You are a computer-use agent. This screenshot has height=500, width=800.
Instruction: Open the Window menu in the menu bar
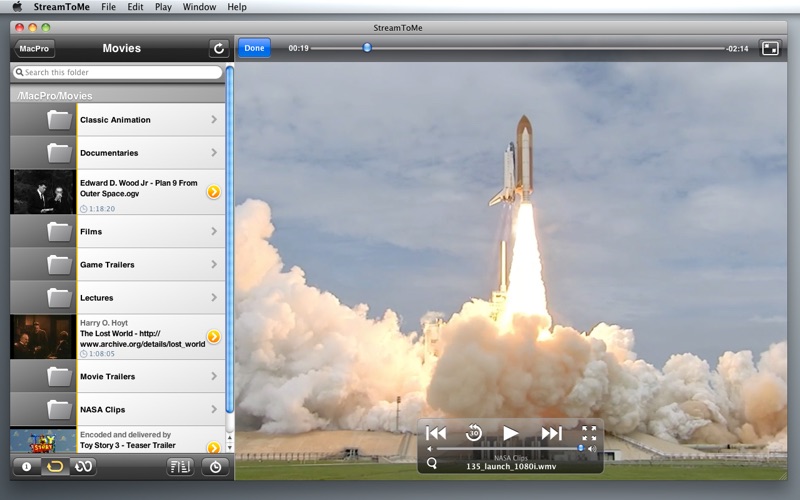click(x=199, y=7)
